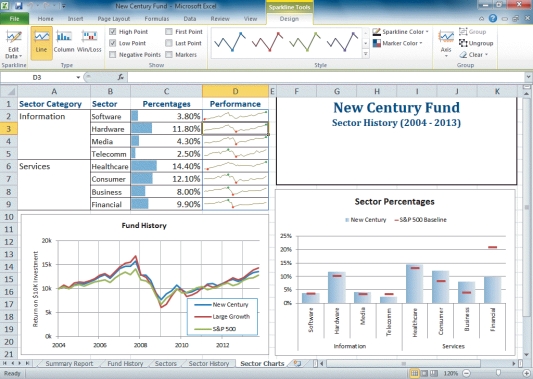Open the Name Box dropdown arrow
Image resolution: width=533 pixels, height=379 pixels.
(78, 77)
